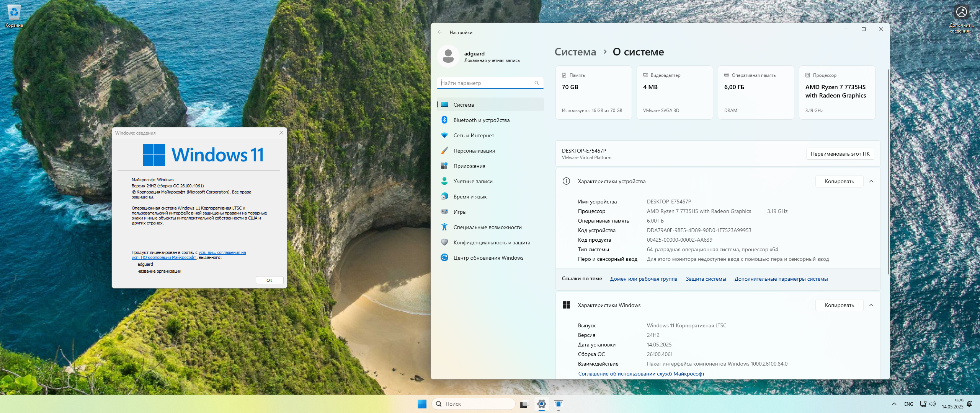Click the Найти параметр search field
The height and width of the screenshot is (413, 980).
pyautogui.click(x=490, y=83)
